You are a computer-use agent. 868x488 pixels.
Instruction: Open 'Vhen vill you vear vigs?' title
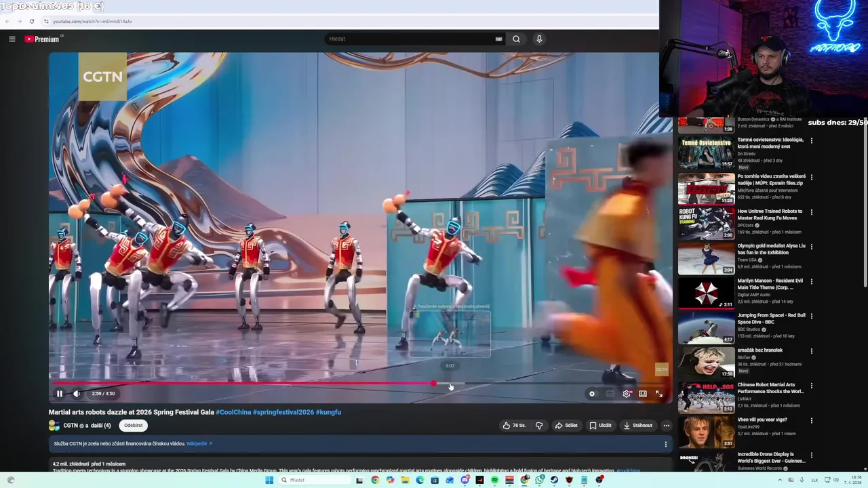point(762,420)
